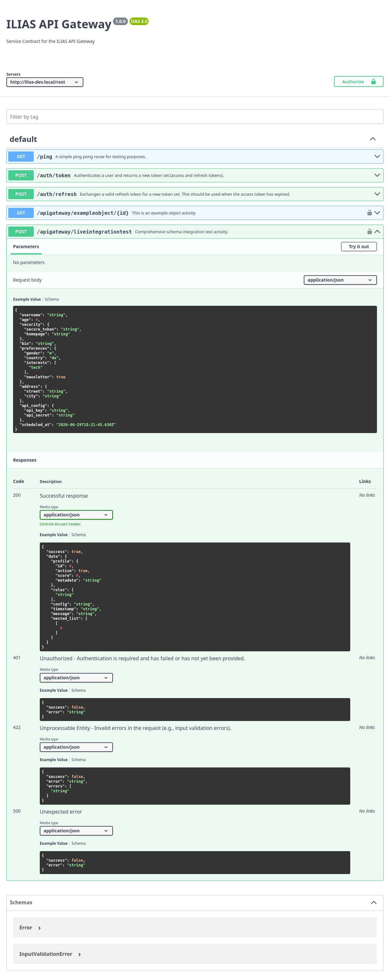Click the Responses heading
Screen dimensions: 390x980
(25, 460)
